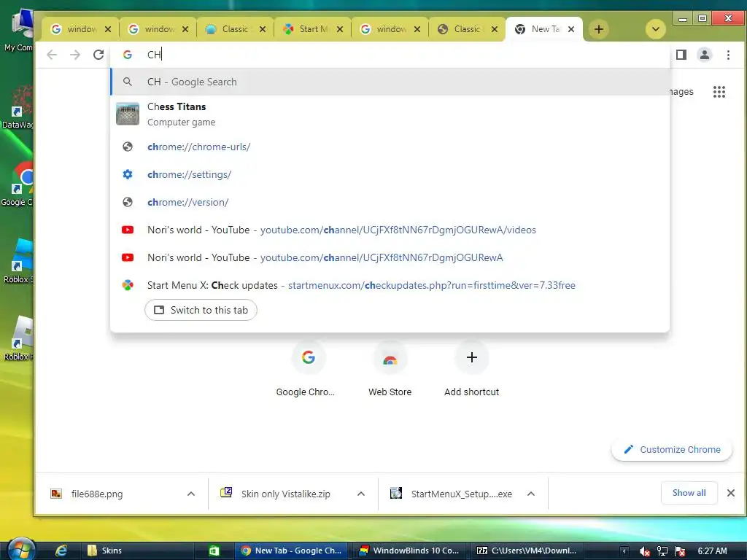
Task: Click the Chess Titans thumbnail image
Action: point(128,114)
